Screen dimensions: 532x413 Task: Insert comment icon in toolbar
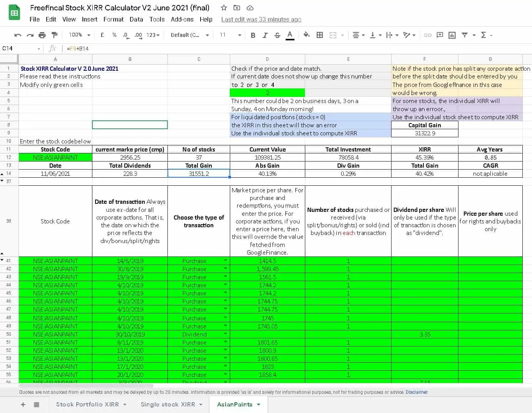pyautogui.click(x=440, y=35)
